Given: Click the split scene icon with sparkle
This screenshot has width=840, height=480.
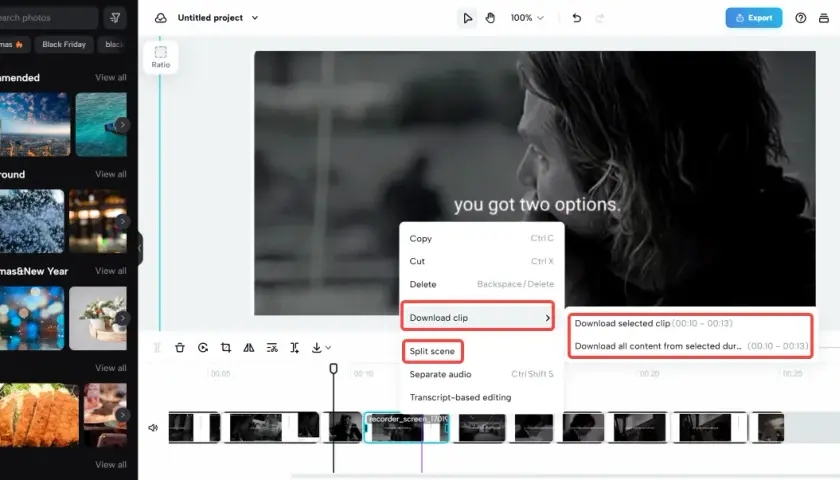Looking at the screenshot, I should pyautogui.click(x=294, y=348).
